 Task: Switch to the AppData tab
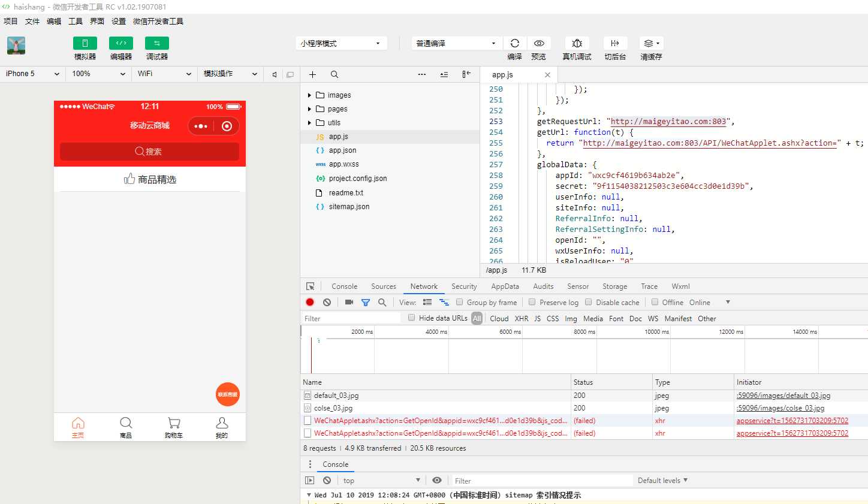[x=505, y=286]
